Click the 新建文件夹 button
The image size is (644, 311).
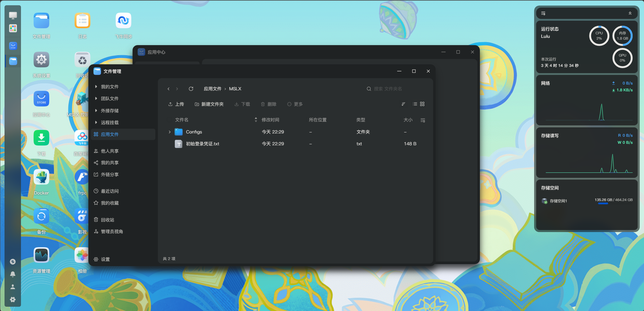209,104
